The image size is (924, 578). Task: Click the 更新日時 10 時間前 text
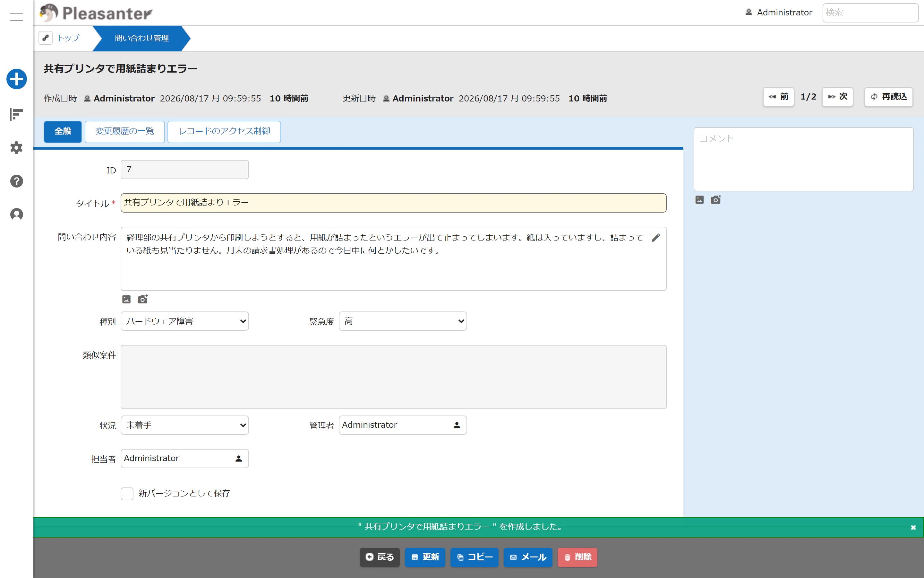click(588, 98)
